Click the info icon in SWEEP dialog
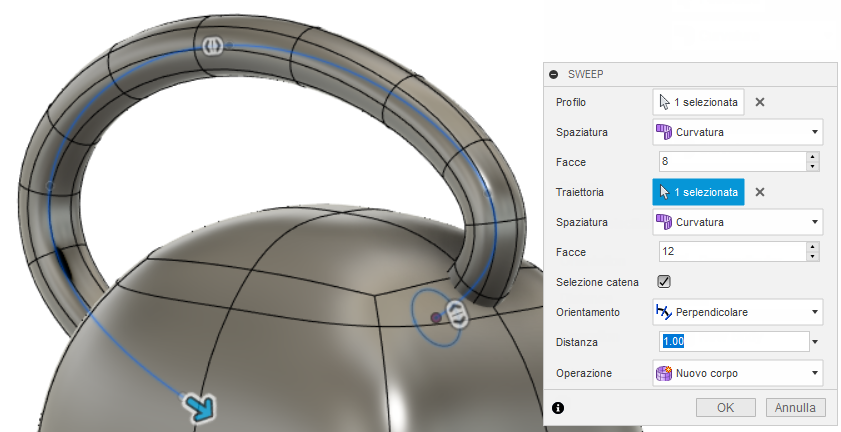The height and width of the screenshot is (432, 841). tap(558, 408)
